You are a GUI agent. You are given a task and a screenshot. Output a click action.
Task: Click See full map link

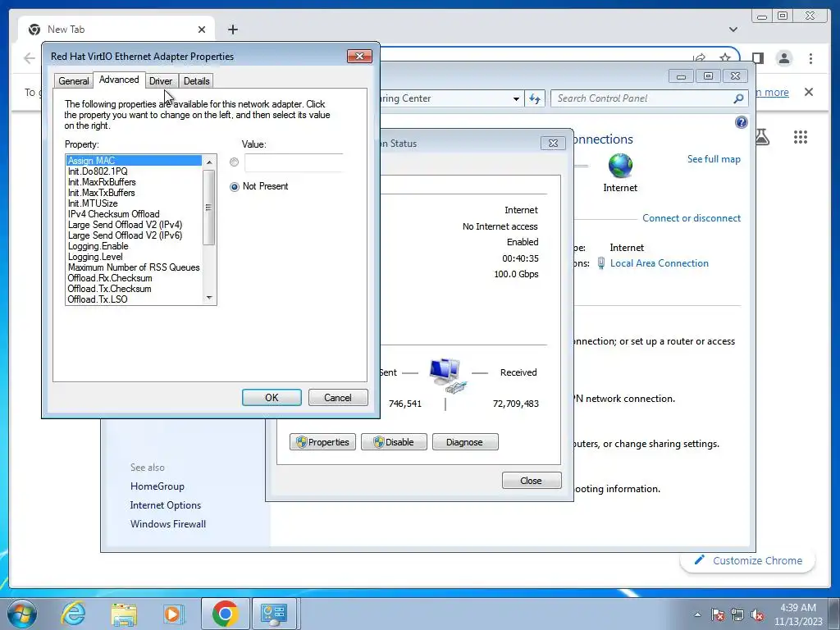point(714,159)
